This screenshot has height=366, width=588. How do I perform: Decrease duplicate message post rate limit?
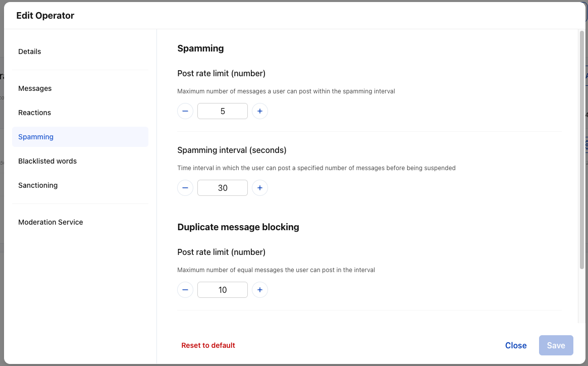[x=185, y=290]
